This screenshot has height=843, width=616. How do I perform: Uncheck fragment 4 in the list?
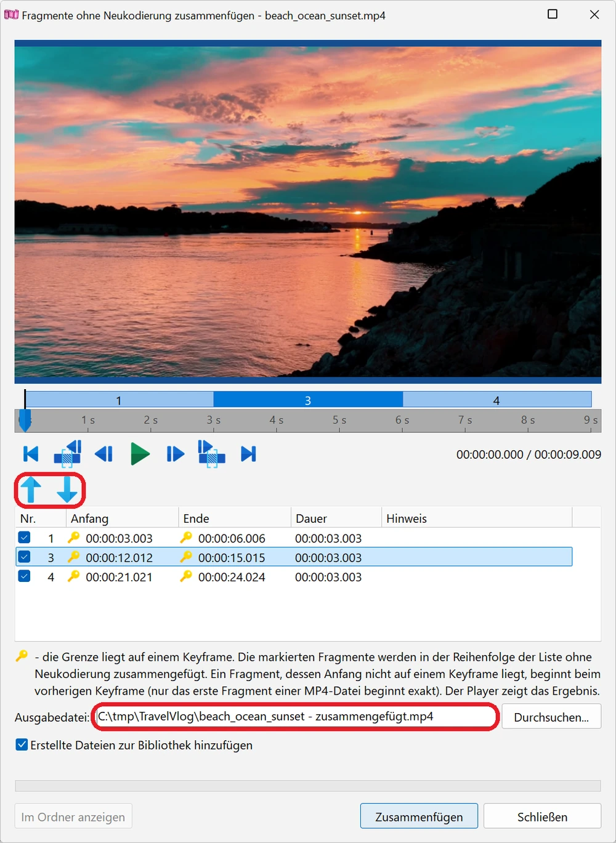click(25, 576)
